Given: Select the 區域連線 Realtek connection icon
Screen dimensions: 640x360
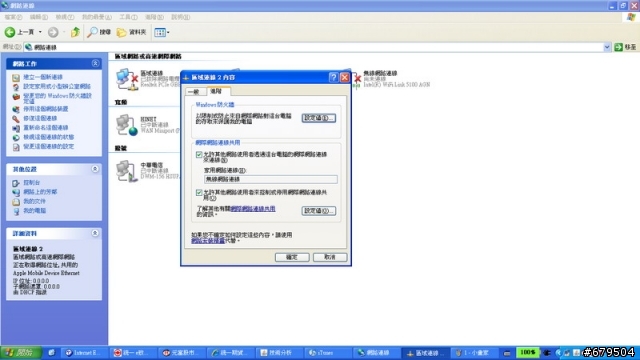Looking at the screenshot, I should tap(127, 79).
